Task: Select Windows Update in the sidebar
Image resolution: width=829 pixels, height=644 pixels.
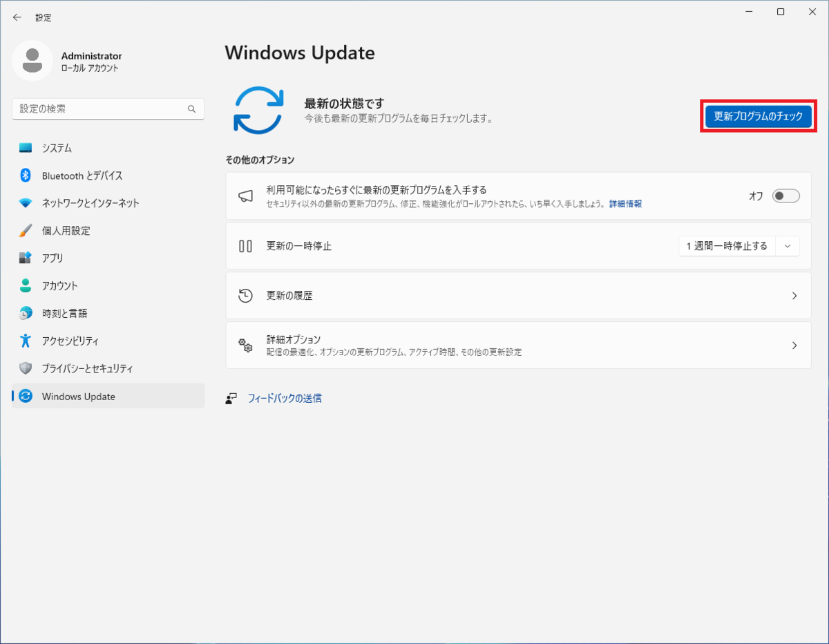Action: pyautogui.click(x=108, y=396)
